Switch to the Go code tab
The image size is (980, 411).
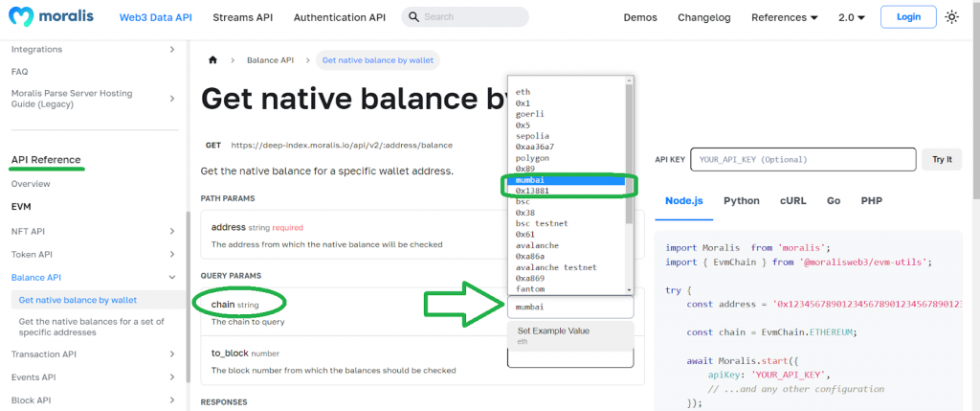click(834, 201)
